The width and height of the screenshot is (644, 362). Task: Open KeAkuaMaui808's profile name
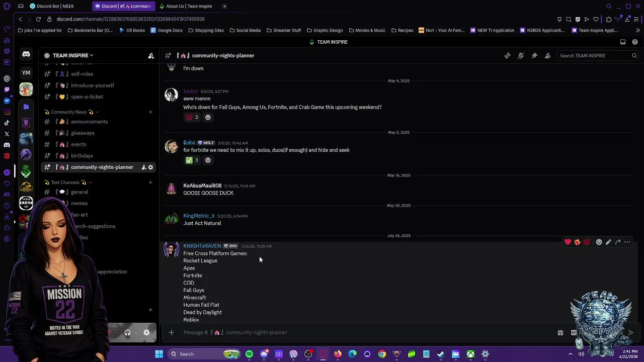202,186
